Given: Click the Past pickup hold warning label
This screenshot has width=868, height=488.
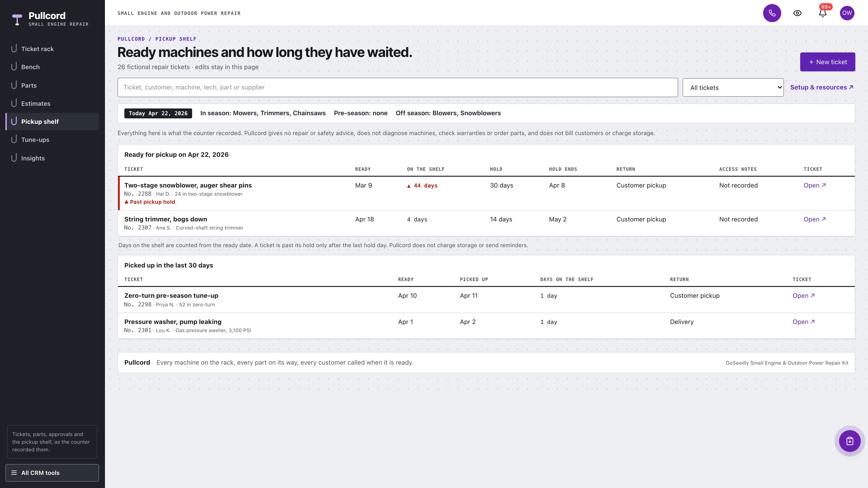Looking at the screenshot, I should coord(150,202).
